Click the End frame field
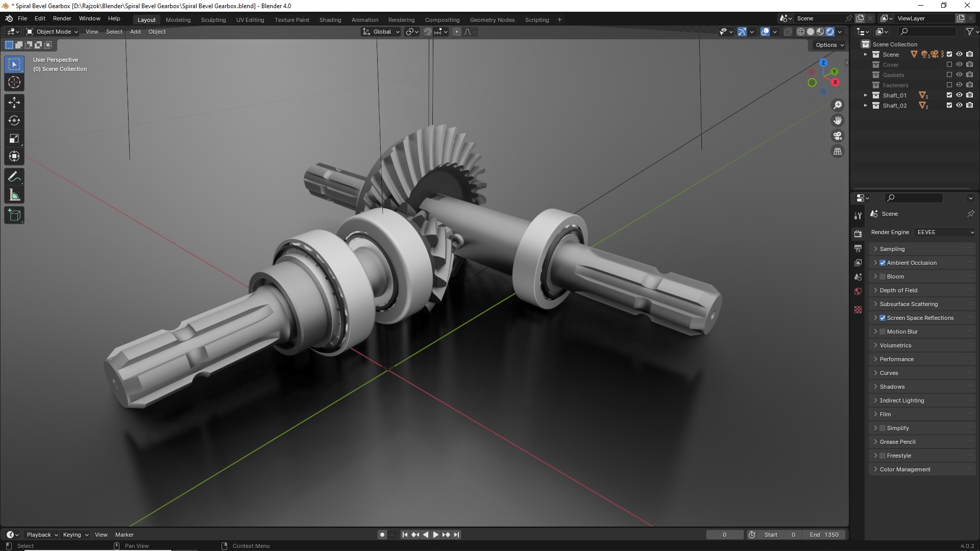 pyautogui.click(x=824, y=535)
